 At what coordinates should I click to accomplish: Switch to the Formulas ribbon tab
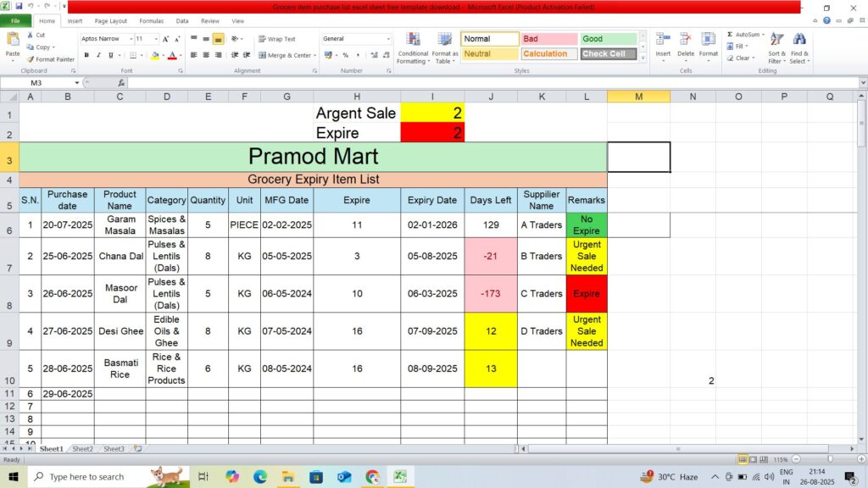coord(151,20)
